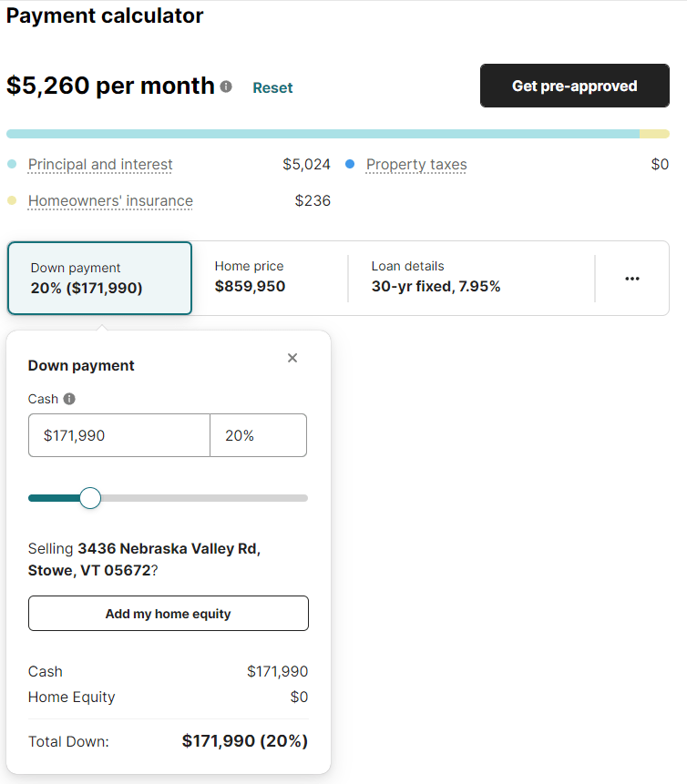687x784 pixels.
Task: Select the Down payment tab
Action: coord(99,278)
